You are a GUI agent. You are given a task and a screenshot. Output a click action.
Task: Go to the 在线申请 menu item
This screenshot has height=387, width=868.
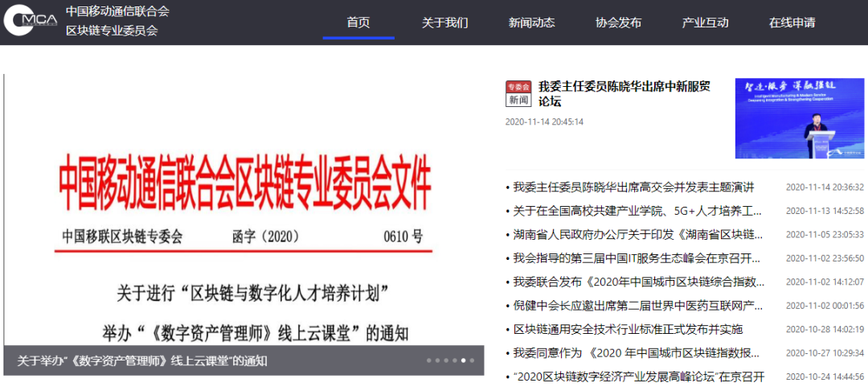792,23
